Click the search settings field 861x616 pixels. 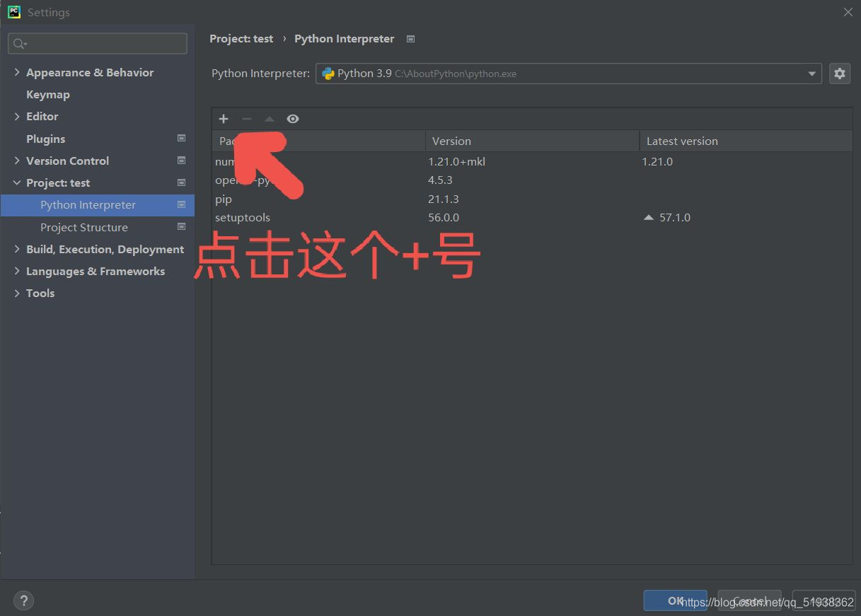[x=98, y=44]
